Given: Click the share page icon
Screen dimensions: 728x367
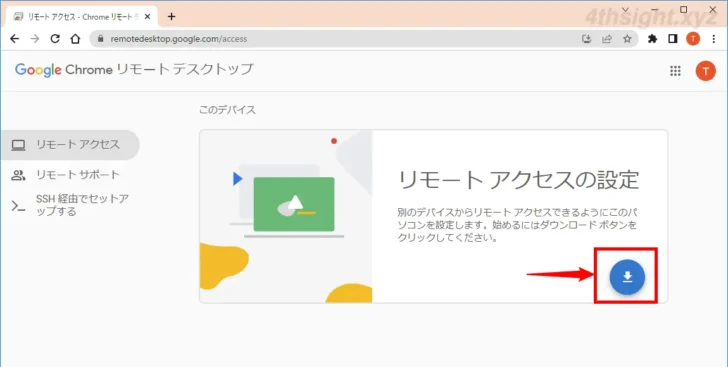Looking at the screenshot, I should tap(607, 39).
